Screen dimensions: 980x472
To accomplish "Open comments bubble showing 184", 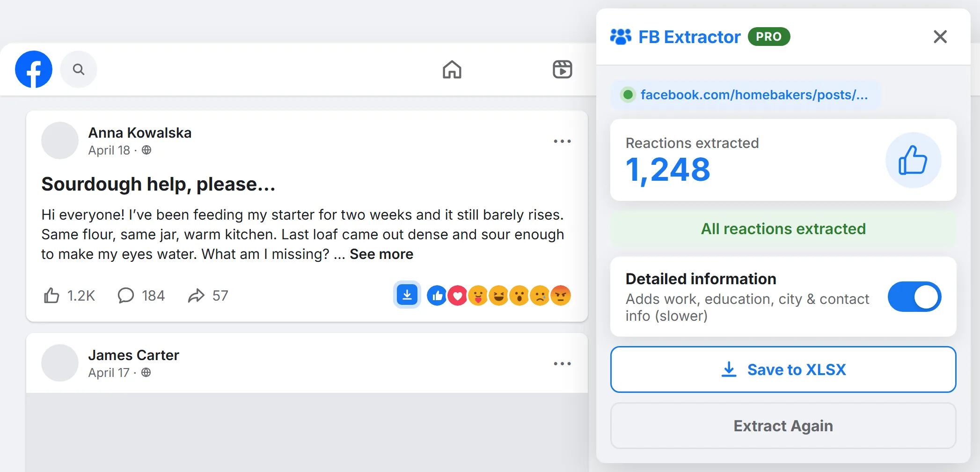I will pyautogui.click(x=126, y=295).
